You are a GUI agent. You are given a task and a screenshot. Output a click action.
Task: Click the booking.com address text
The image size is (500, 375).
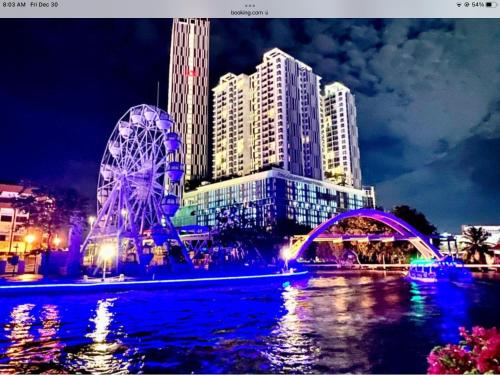(247, 13)
